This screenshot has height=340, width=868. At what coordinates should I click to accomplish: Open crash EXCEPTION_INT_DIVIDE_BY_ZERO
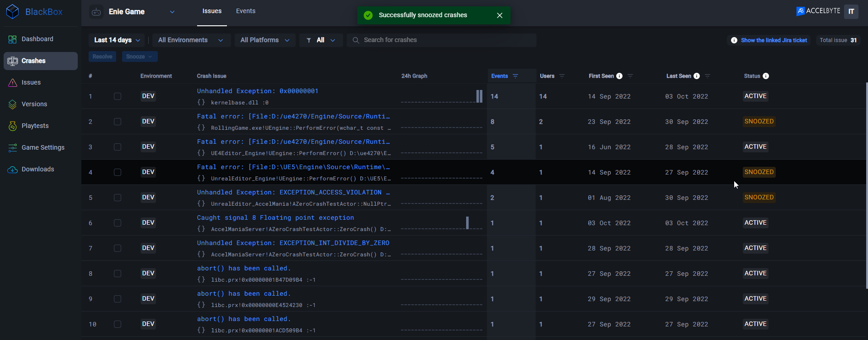click(293, 243)
